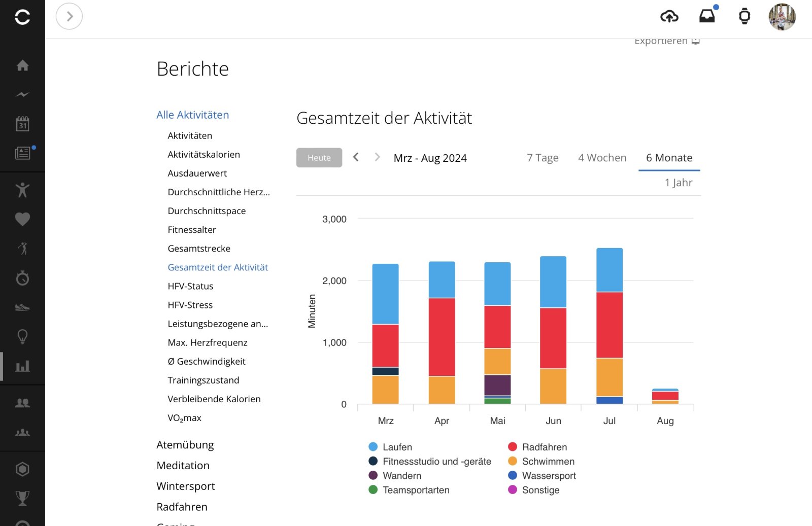Open the calendar icon in sidebar
Screen dimensions: 812x526
coord(22,123)
